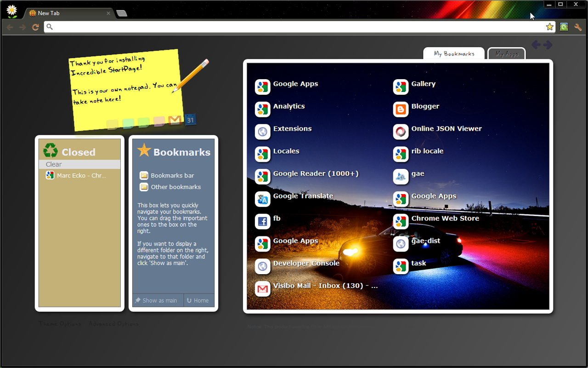This screenshot has width=588, height=368.
Task: Open the wrench settings menu in the toolbar
Action: 578,27
